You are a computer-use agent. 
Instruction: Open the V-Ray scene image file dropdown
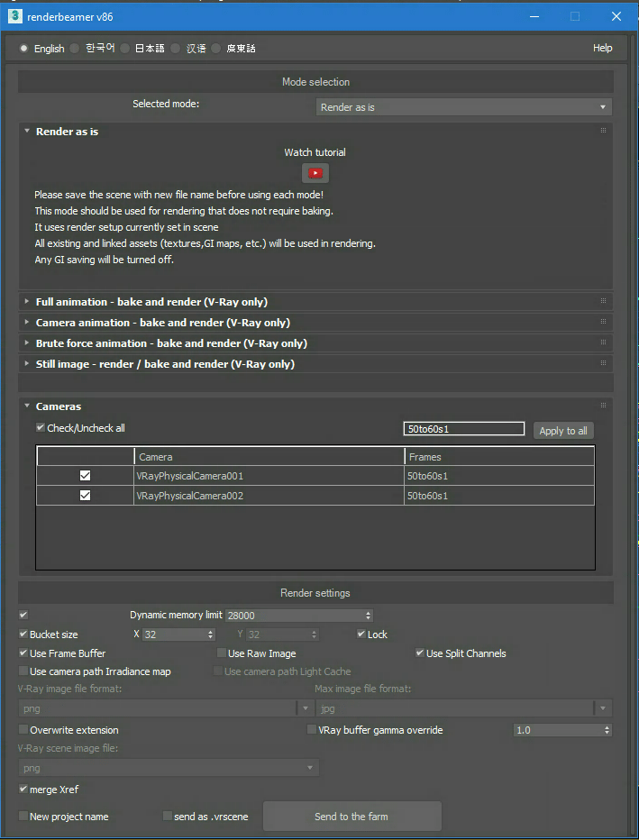pyautogui.click(x=169, y=768)
